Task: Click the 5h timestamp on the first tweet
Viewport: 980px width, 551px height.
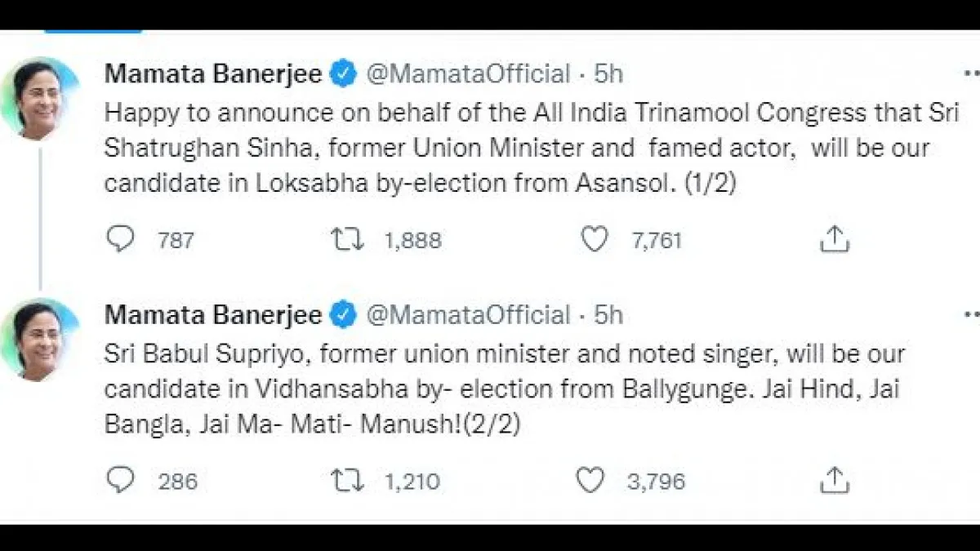Action: click(606, 73)
